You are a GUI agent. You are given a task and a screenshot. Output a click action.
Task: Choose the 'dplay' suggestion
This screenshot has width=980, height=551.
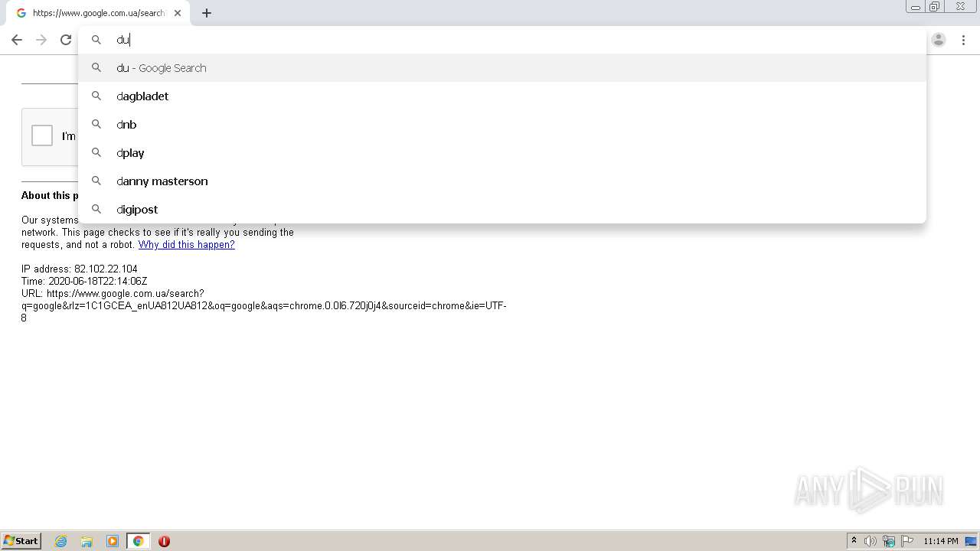pos(502,153)
